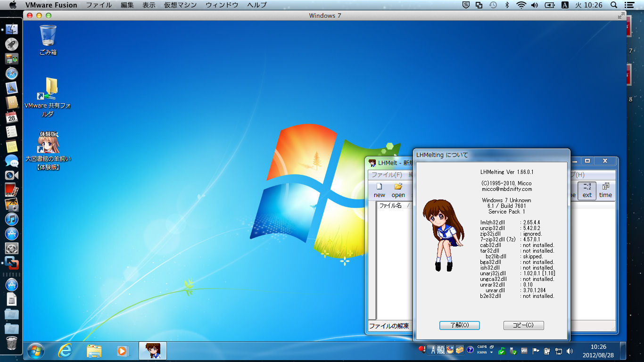Click the Windows show desktop strip
Viewport: 644px width, 362px height.
click(623, 351)
